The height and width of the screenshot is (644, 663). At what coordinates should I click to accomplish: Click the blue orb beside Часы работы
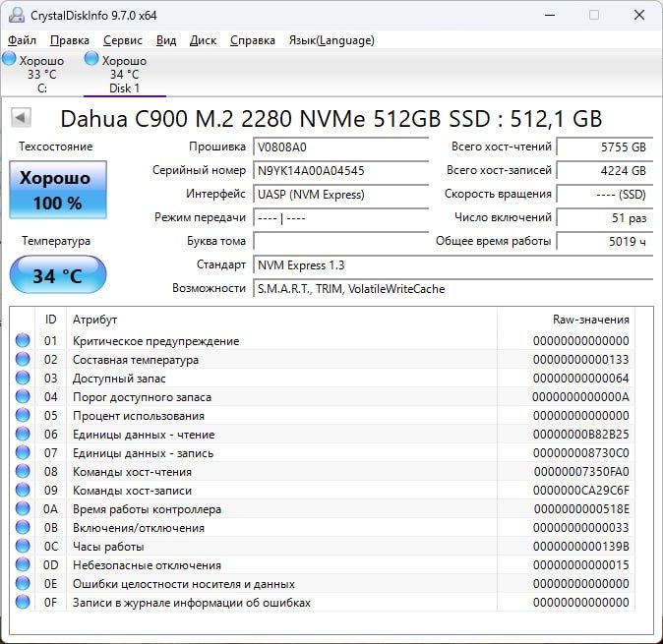(x=23, y=547)
